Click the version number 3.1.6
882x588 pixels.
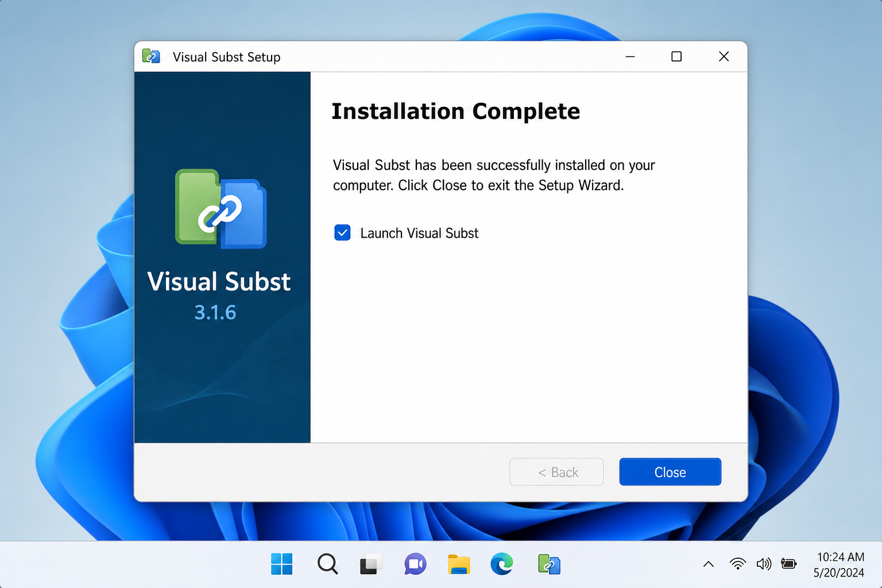click(215, 312)
